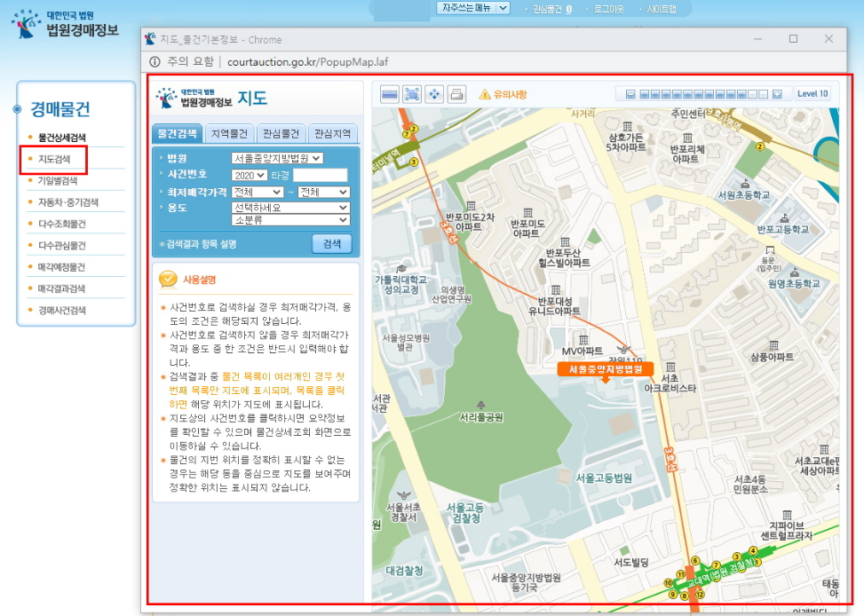864x616 pixels.
Task: Switch to the 관심지역 tab
Action: [x=333, y=134]
